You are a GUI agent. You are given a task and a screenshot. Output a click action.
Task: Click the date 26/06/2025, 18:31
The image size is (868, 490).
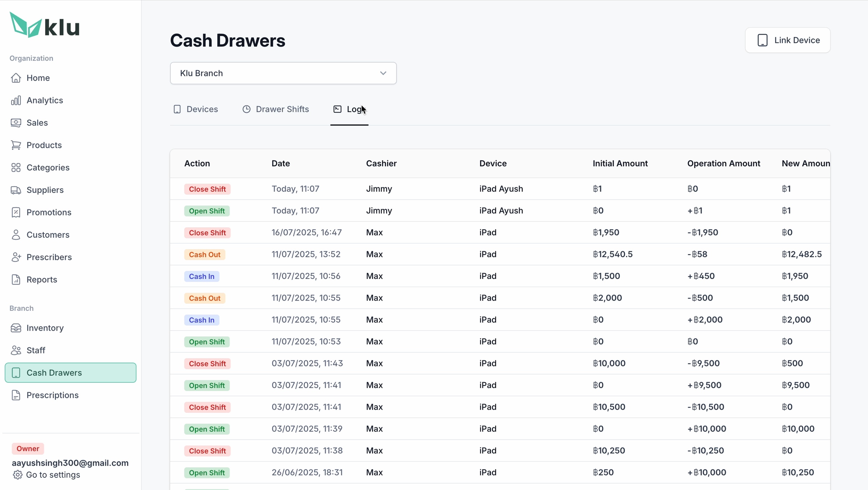coord(307,472)
